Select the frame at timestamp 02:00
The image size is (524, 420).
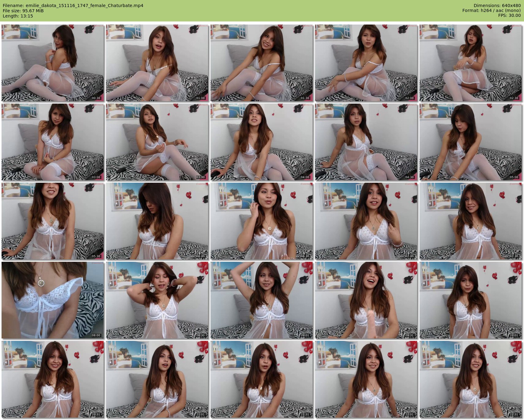click(x=366, y=63)
